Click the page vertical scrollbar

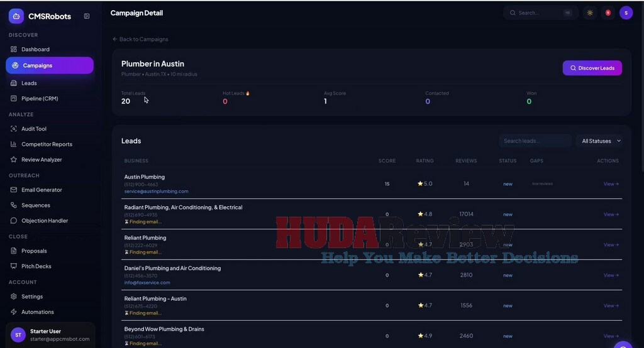pyautogui.click(x=641, y=86)
